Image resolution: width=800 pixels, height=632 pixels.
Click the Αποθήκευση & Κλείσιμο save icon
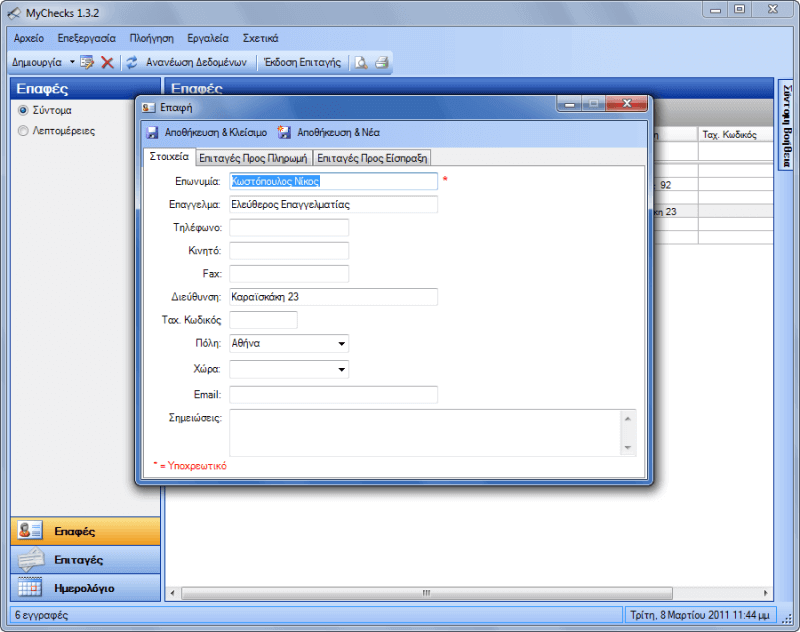pyautogui.click(x=152, y=132)
